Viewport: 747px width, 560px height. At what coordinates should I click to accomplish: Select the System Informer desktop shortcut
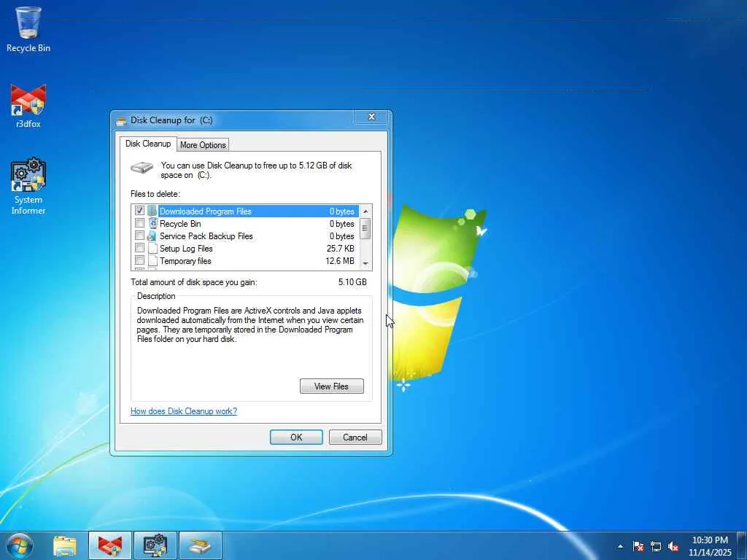(x=28, y=186)
